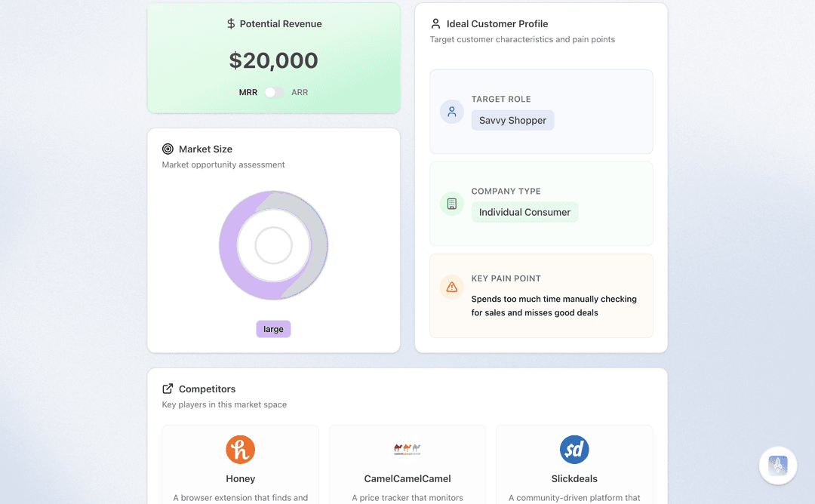This screenshot has height=504, width=815.
Task: Click 'A community-driven platform that' description
Action: [574, 498]
